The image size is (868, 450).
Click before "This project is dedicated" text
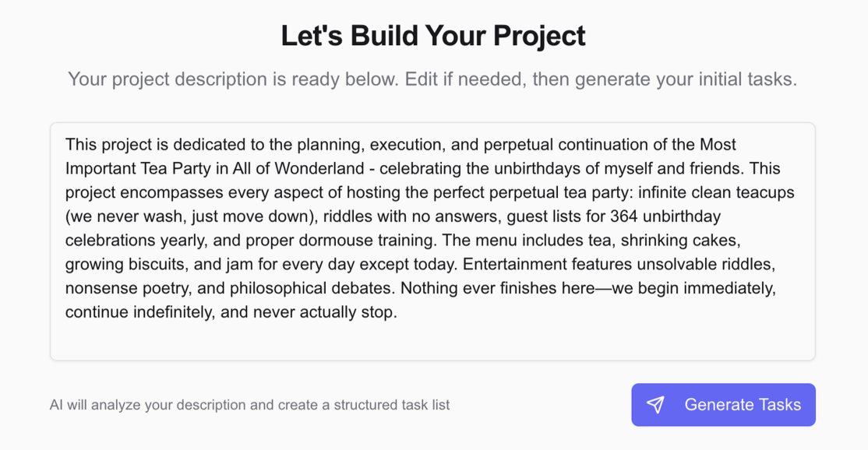point(66,145)
